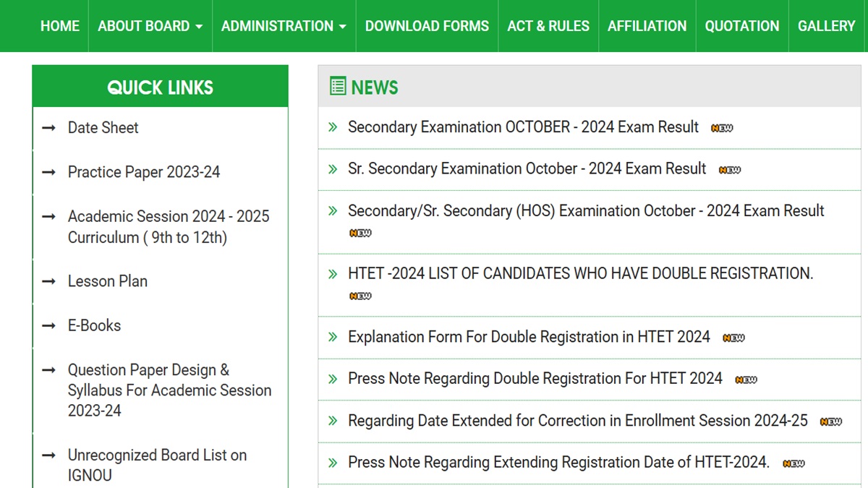Expand the ABOUT BOARD dropdown menu
868x488 pixels.
(150, 26)
